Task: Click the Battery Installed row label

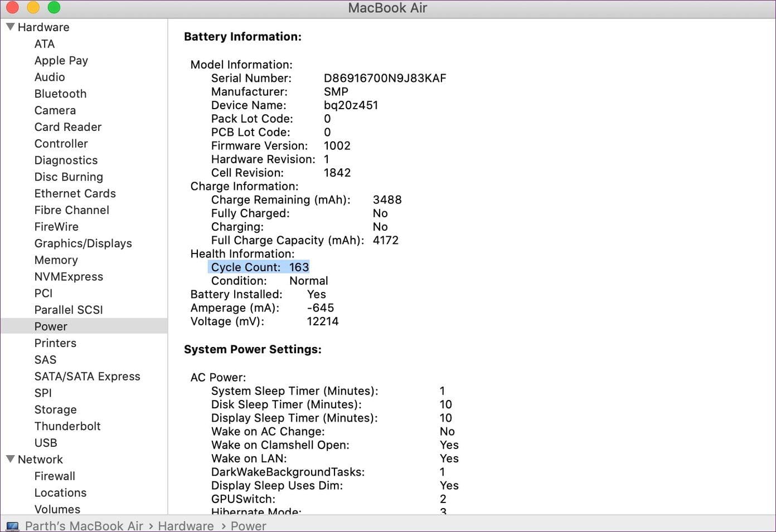Action: click(x=236, y=294)
